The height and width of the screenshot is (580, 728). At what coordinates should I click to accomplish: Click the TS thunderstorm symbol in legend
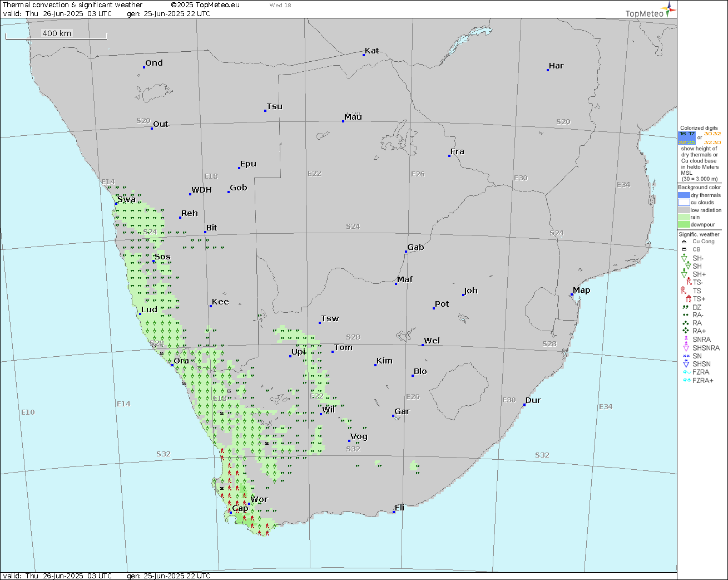click(x=684, y=291)
